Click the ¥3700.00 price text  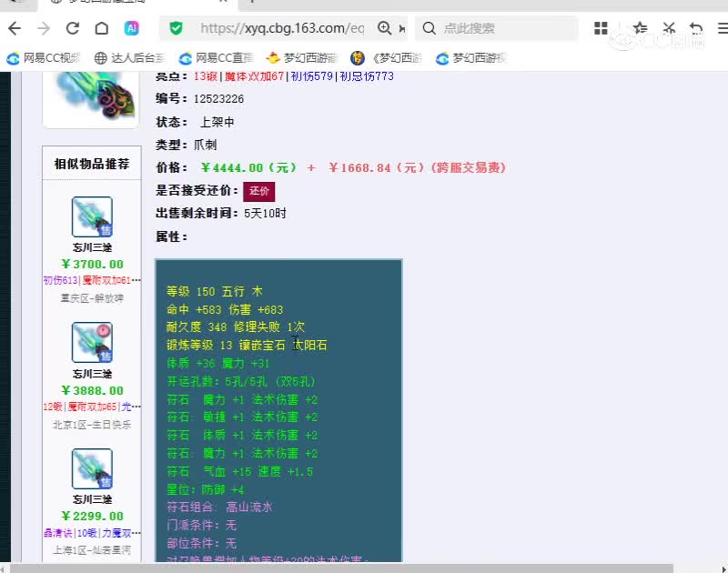coord(92,265)
